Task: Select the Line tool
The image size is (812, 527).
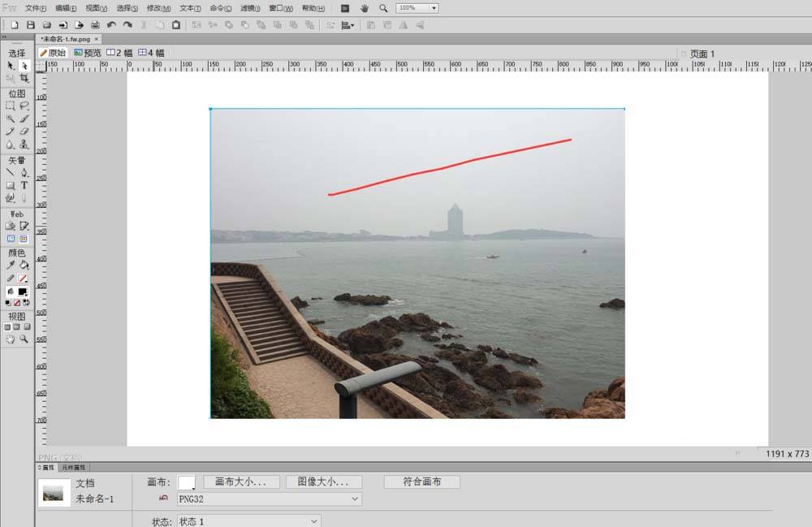Action: (x=11, y=172)
